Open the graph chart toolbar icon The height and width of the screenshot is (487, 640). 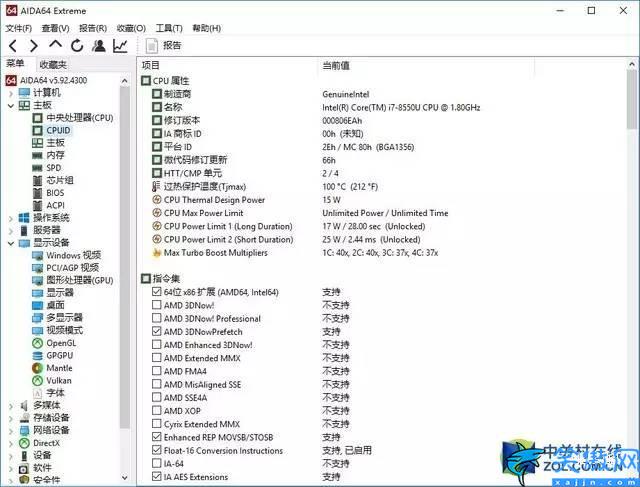tap(120, 46)
